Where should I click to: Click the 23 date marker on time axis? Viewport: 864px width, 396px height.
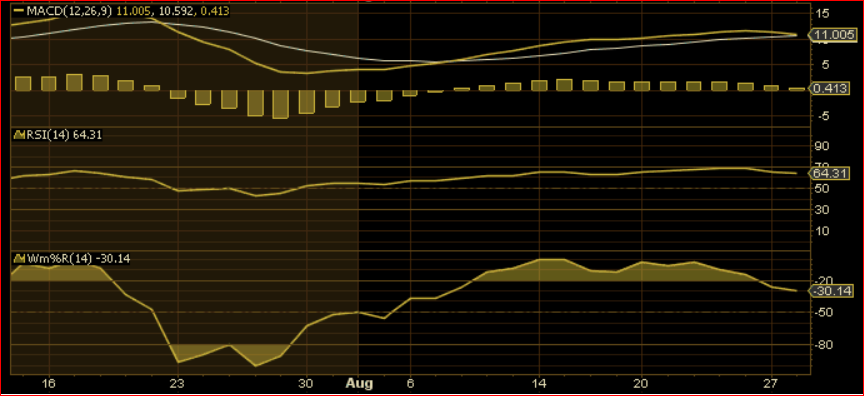click(176, 383)
